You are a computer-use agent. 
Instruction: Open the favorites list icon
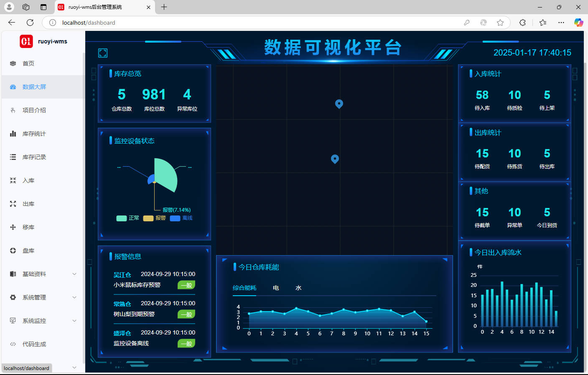click(x=543, y=23)
